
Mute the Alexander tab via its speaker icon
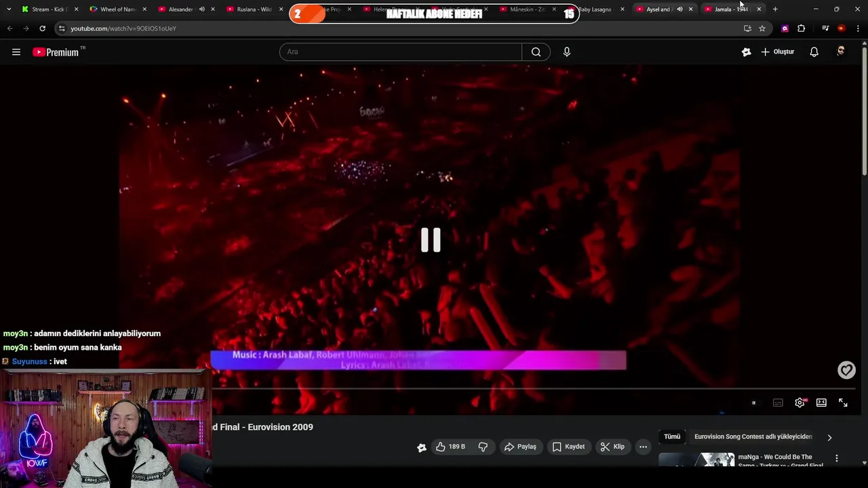click(x=201, y=9)
